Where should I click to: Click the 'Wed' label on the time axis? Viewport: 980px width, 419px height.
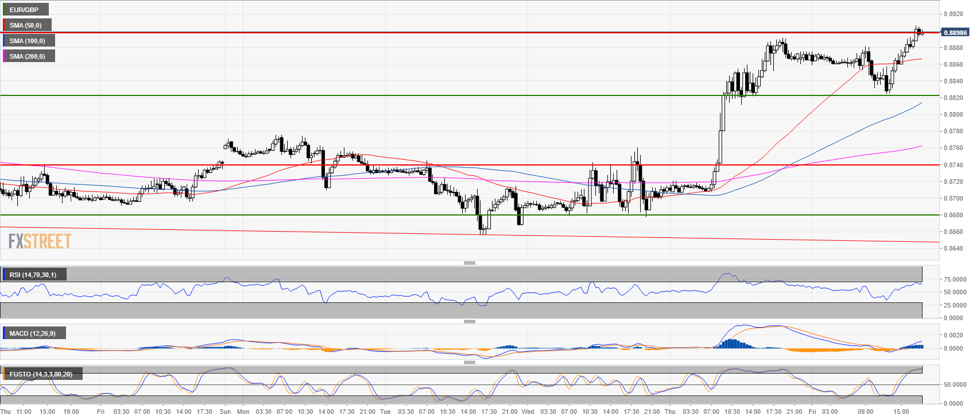click(528, 412)
